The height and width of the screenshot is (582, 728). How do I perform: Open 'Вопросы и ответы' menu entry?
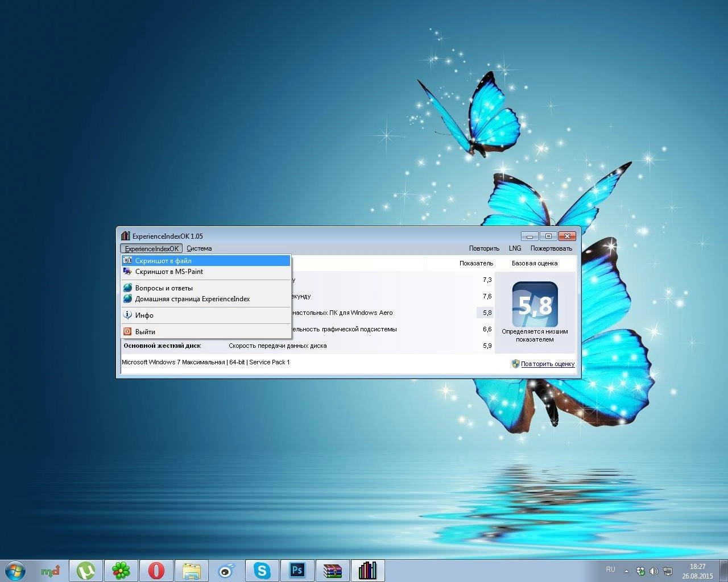pyautogui.click(x=206, y=288)
